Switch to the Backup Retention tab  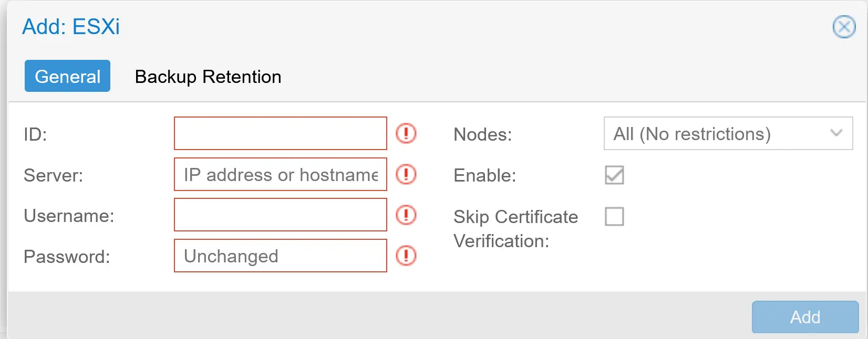pos(208,77)
